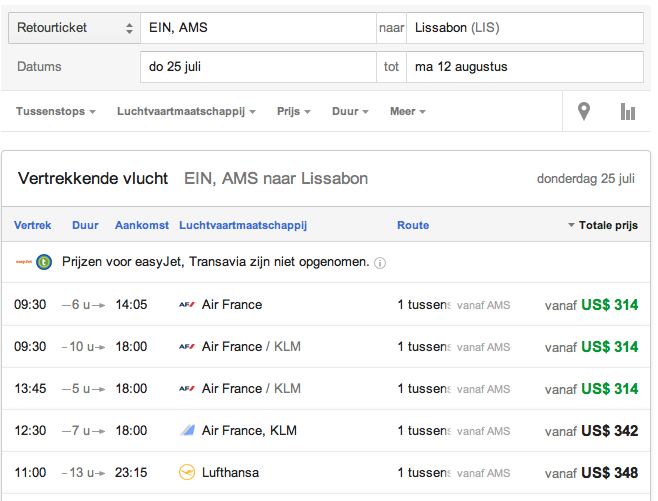
Task: Click Air France logo in the 10 u duration row
Action: 187,347
